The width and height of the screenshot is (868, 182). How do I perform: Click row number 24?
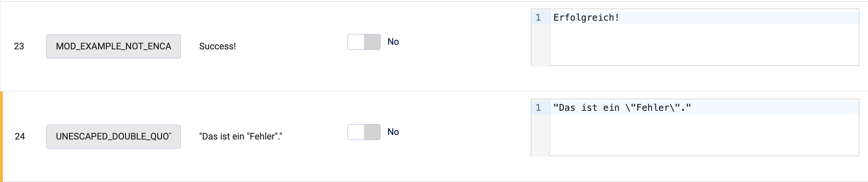click(x=19, y=137)
